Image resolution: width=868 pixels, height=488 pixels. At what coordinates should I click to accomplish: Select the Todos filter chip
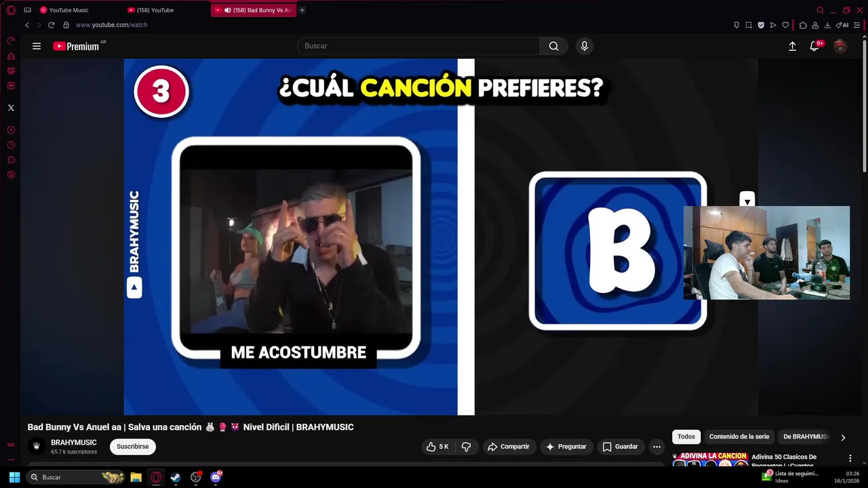(686, 437)
